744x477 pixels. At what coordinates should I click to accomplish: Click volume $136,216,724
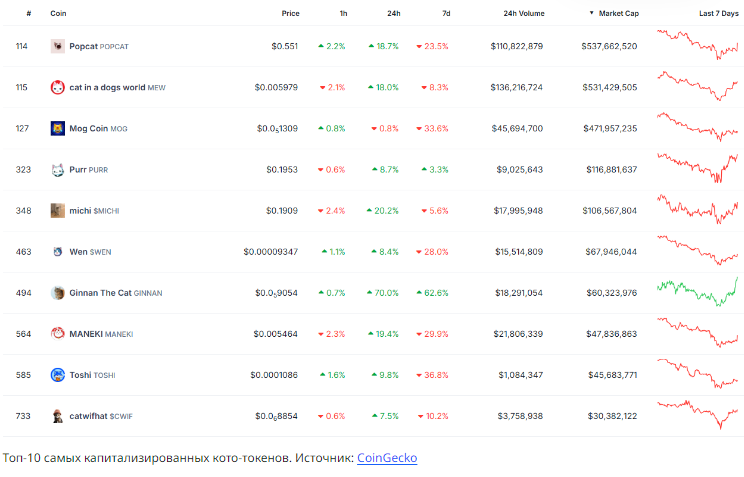point(517,87)
